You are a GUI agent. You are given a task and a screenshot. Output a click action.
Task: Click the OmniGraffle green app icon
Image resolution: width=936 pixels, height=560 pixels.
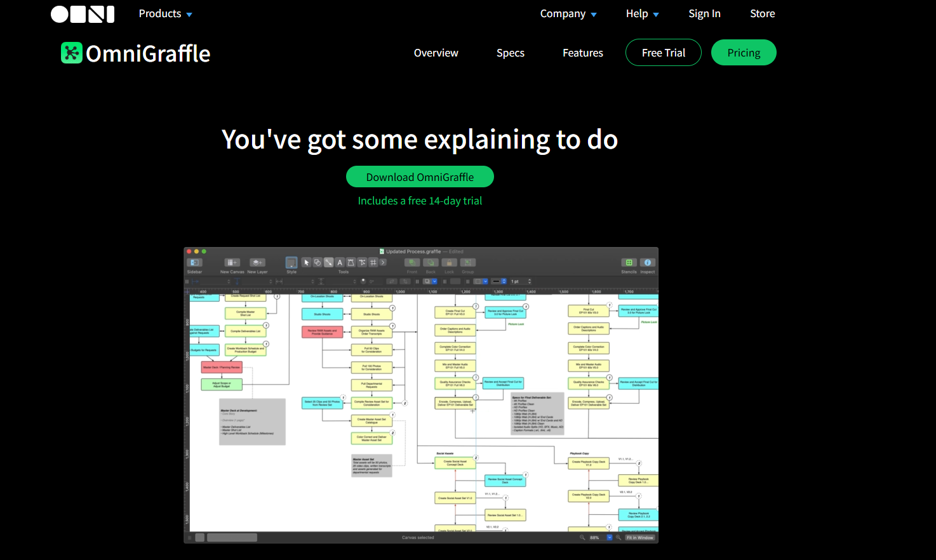pos(72,53)
